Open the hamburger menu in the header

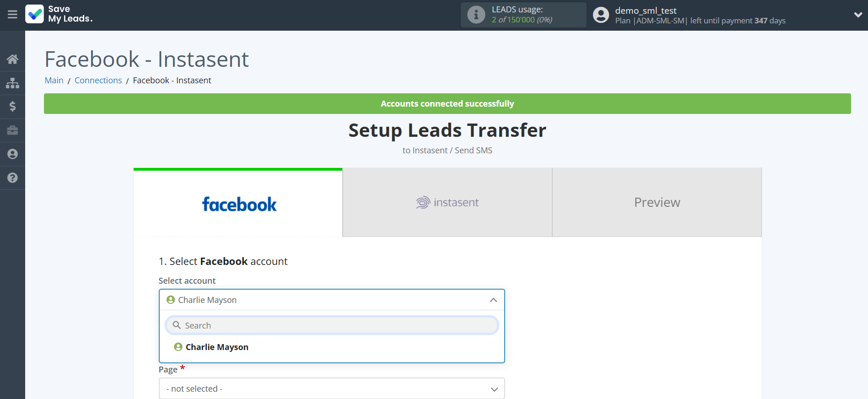pyautogui.click(x=12, y=15)
